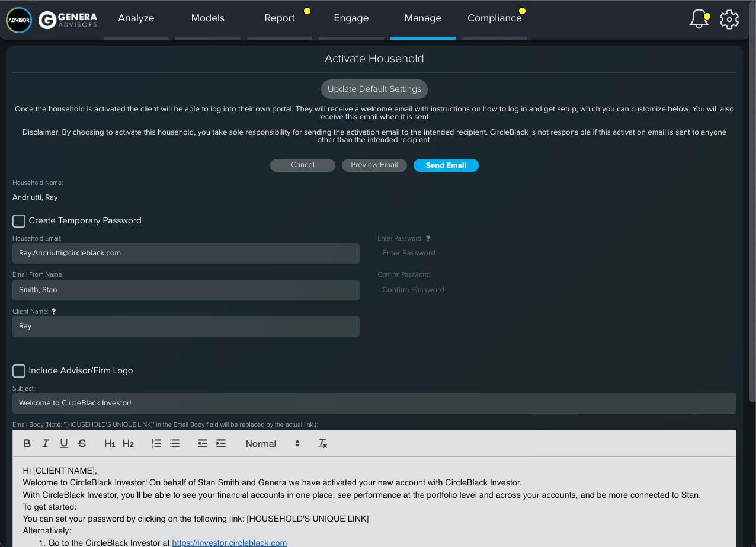Toggle underline formatting in email body
The width and height of the screenshot is (756, 547).
[x=64, y=443]
